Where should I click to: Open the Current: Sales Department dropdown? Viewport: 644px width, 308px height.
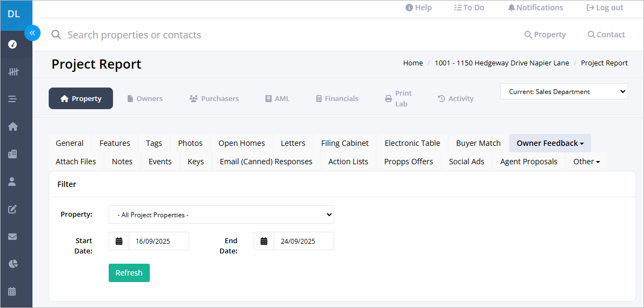click(563, 91)
